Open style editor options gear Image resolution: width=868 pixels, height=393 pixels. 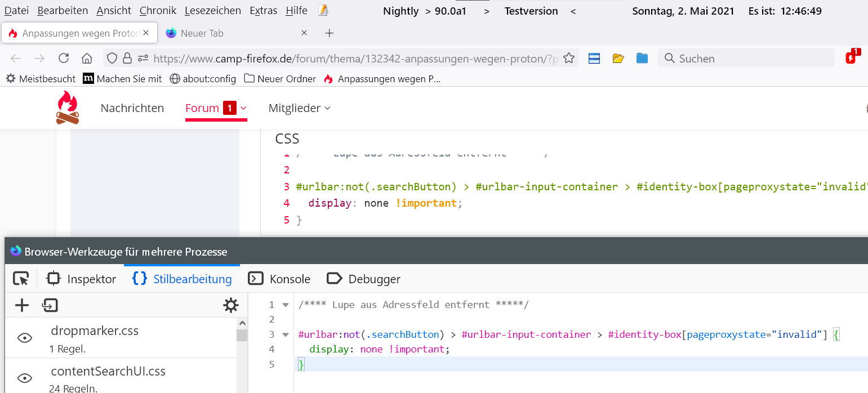(230, 305)
